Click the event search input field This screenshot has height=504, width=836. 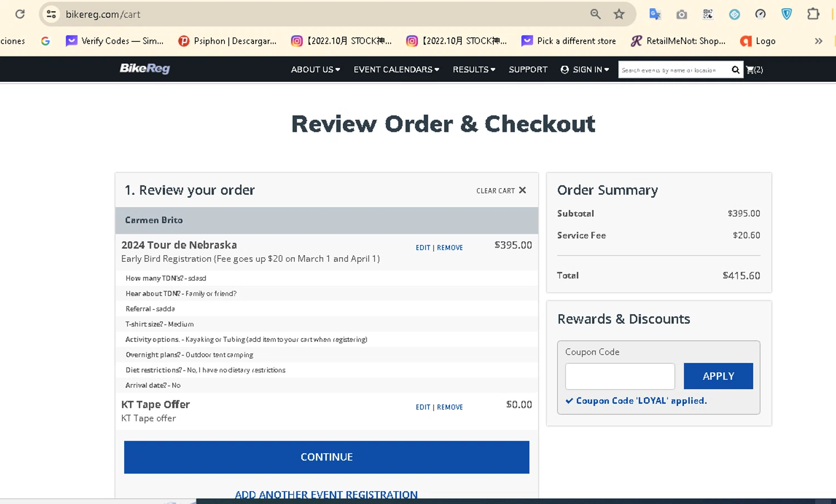pyautogui.click(x=673, y=70)
